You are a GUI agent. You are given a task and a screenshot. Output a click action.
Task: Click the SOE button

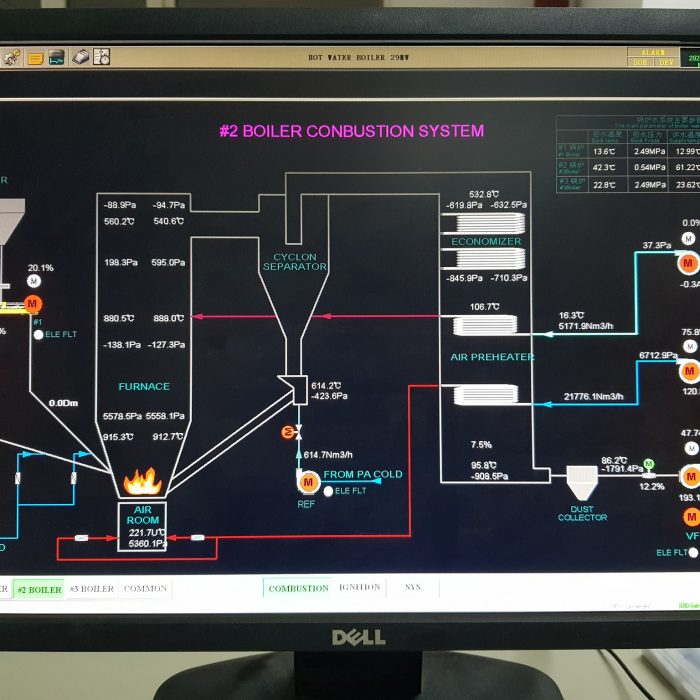639,62
